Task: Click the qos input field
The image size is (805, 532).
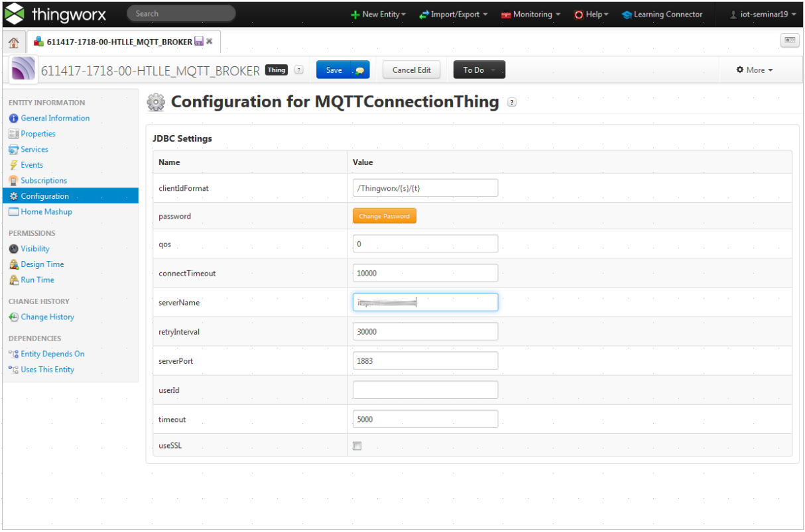Action: tap(425, 244)
